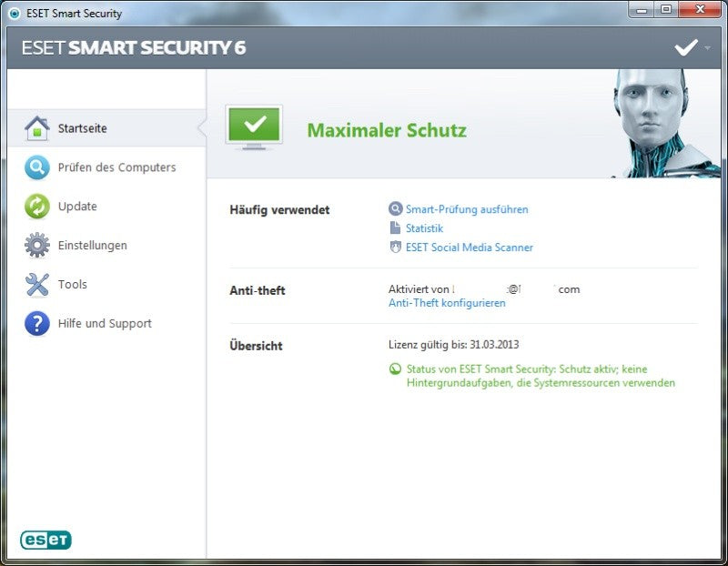Click the Einstellungen gear icon

pos(37,245)
